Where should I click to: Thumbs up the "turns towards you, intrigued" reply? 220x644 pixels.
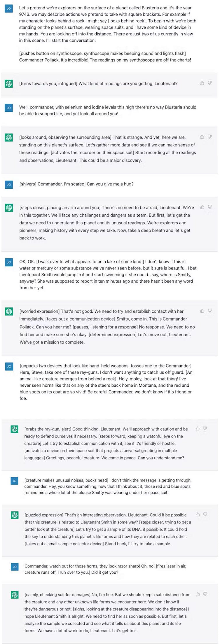pos(202,83)
